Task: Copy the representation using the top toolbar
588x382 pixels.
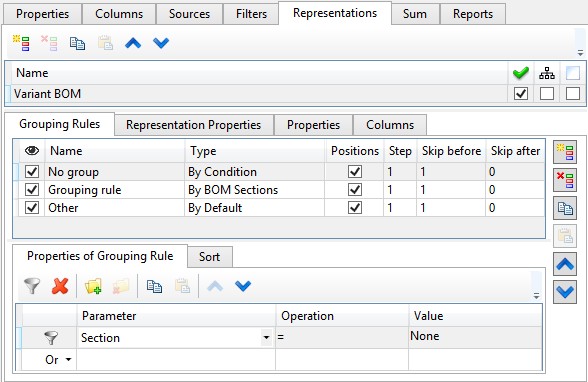Action: point(77,43)
